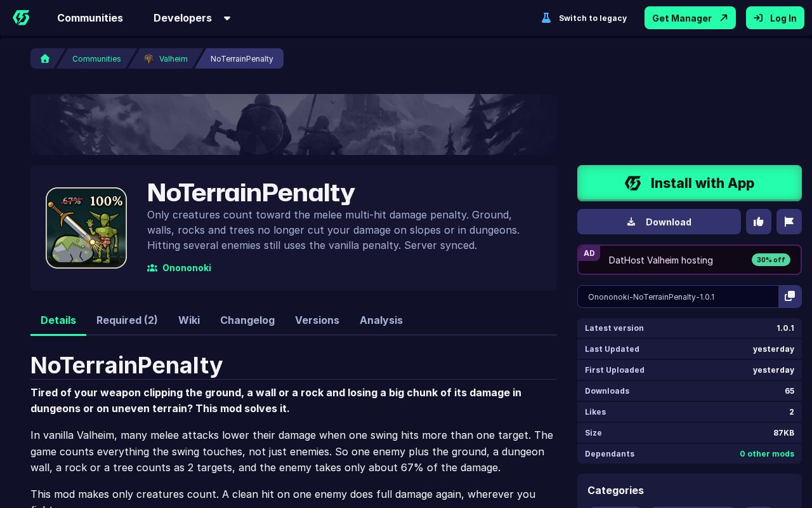Screen dimensions: 812x508
Task: Click the Developers dropdown arrow
Action: click(x=227, y=18)
